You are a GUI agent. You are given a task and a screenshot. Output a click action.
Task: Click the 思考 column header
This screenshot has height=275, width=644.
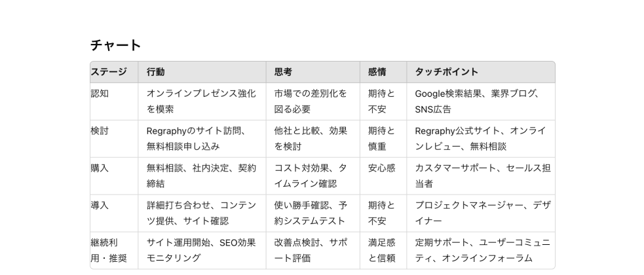313,72
